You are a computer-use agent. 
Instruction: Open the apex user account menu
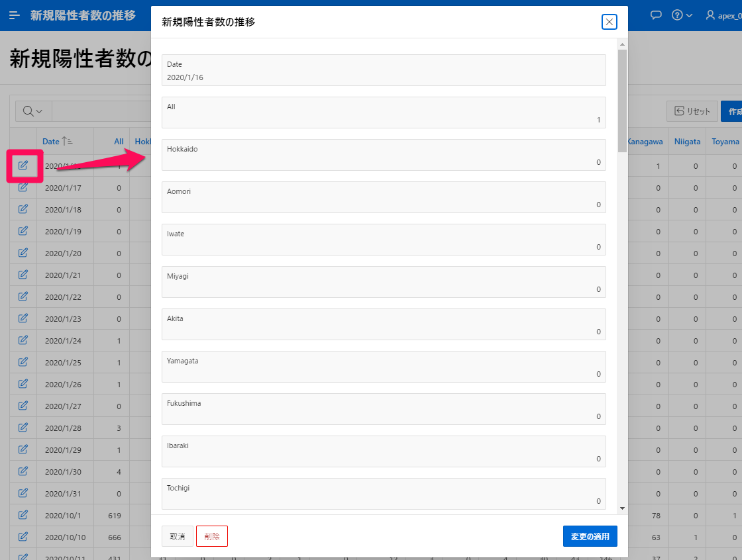click(723, 15)
